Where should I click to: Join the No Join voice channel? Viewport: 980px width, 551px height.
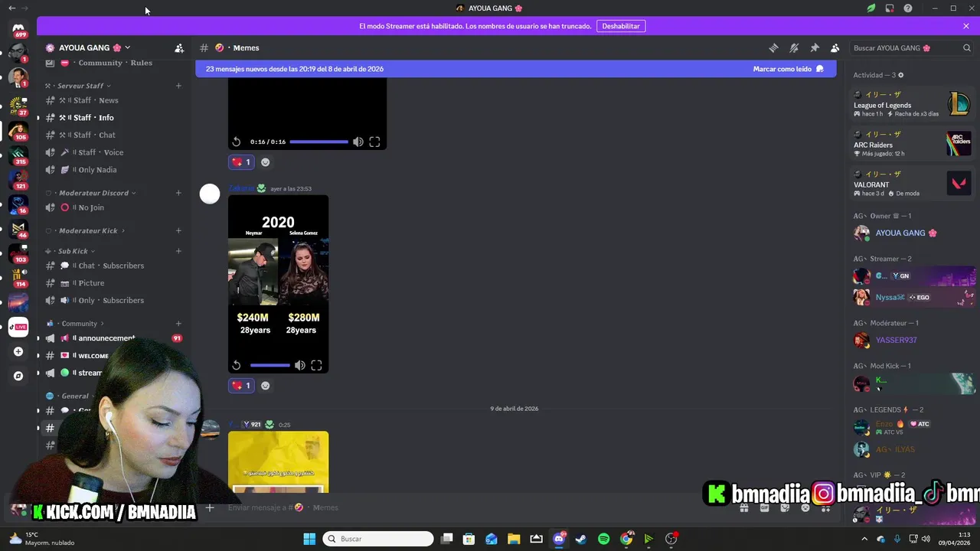[x=115, y=207]
